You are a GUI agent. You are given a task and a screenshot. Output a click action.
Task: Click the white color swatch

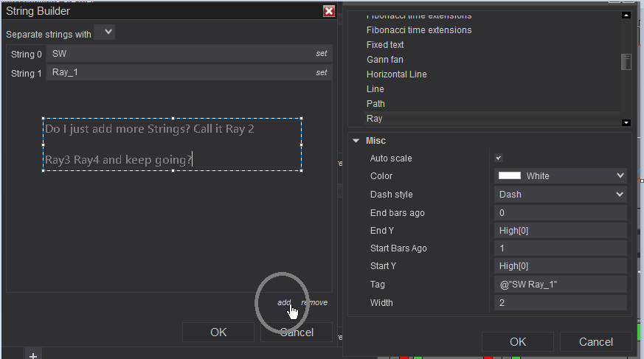[x=509, y=175]
